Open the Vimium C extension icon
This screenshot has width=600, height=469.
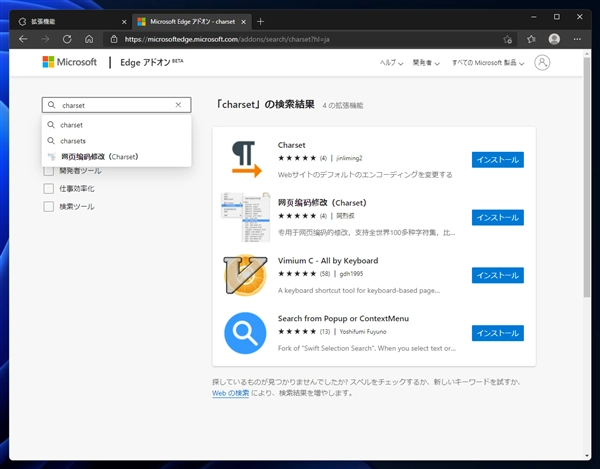click(245, 275)
